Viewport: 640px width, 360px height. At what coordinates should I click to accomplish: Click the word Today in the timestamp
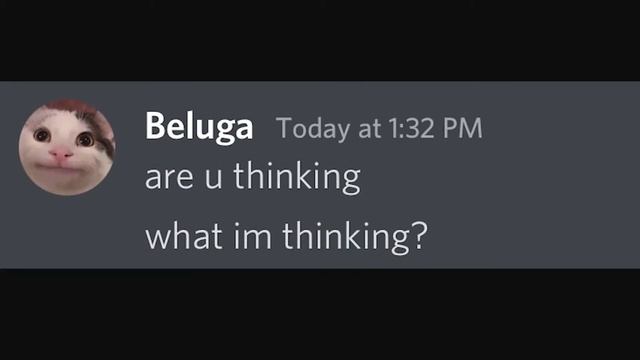point(313,129)
